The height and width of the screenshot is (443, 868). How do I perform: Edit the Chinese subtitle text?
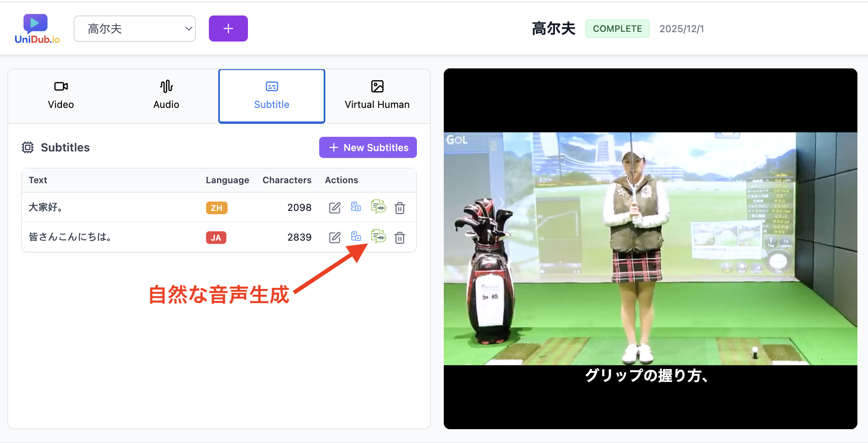(335, 208)
